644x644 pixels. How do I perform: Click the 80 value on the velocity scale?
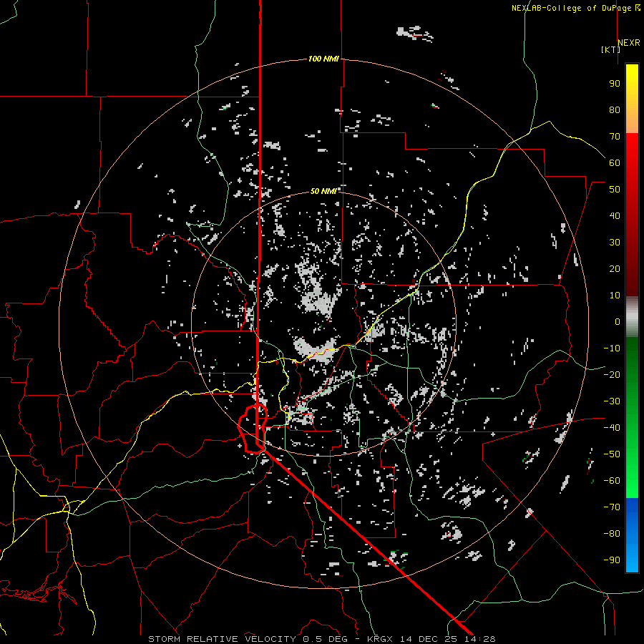coord(615,110)
